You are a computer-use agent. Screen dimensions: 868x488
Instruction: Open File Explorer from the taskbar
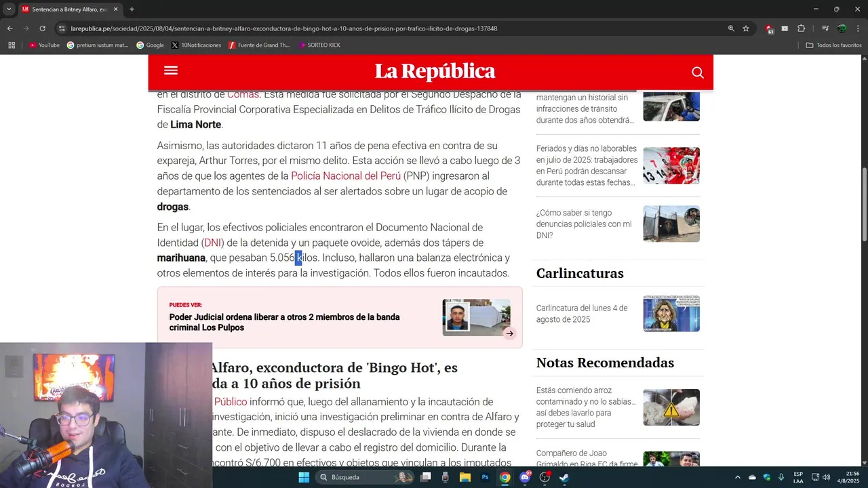pos(465,477)
